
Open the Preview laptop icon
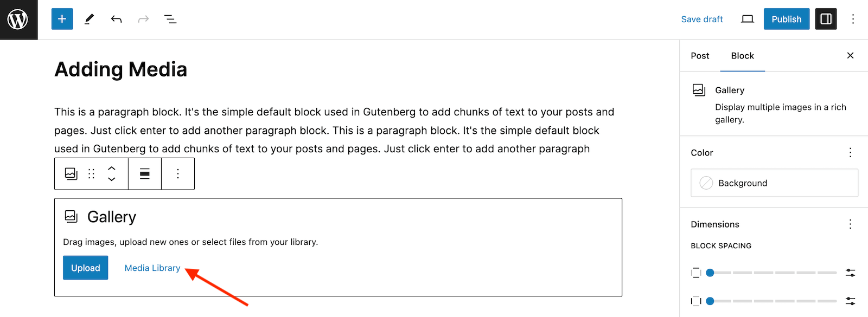click(x=747, y=19)
